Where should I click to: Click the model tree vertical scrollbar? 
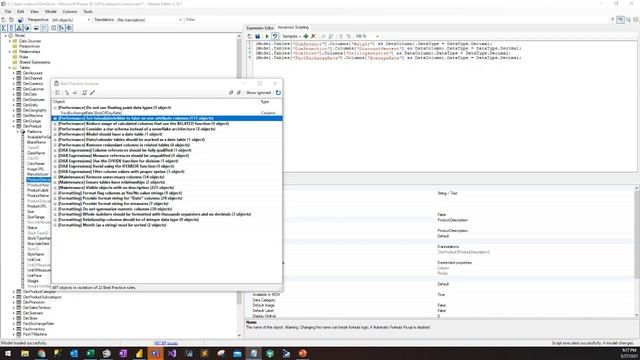[x=239, y=186]
